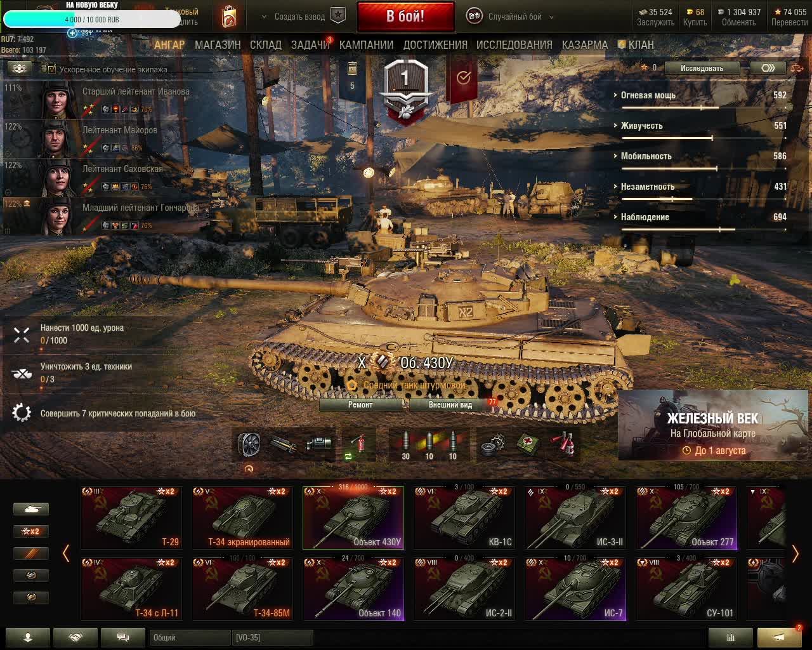
Task: Select the ИС-7 tank thumbnail in carousel
Action: pos(575,588)
